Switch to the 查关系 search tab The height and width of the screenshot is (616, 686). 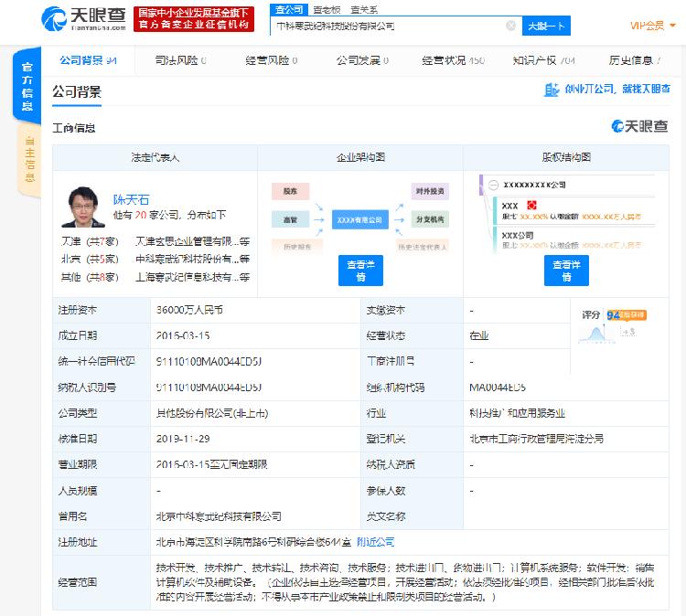tap(364, 10)
